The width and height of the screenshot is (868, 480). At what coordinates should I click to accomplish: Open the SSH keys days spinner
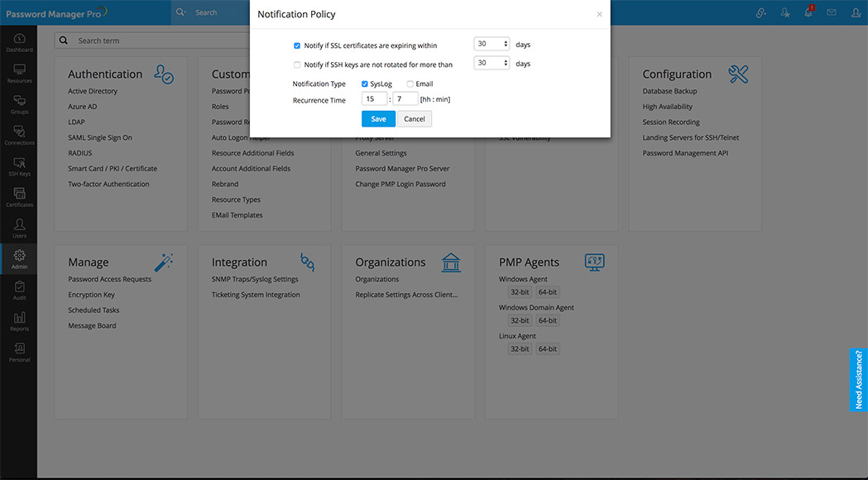(492, 63)
